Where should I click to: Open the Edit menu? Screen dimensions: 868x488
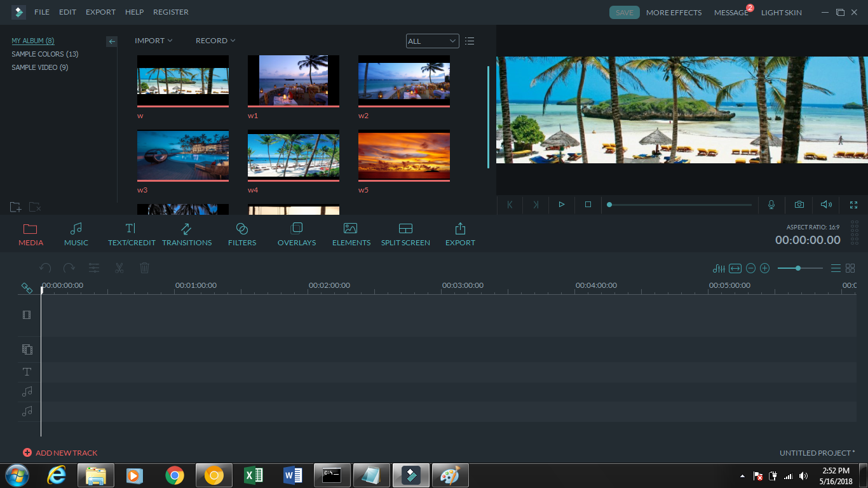(x=67, y=12)
